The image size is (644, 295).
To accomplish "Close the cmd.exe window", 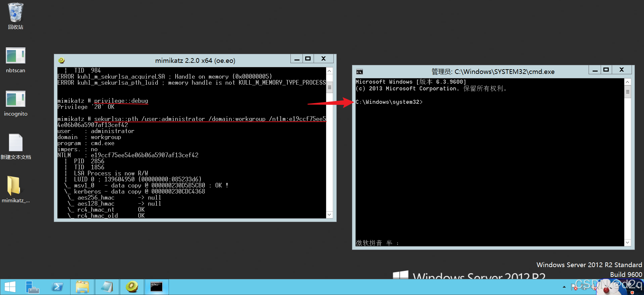I will 622,70.
